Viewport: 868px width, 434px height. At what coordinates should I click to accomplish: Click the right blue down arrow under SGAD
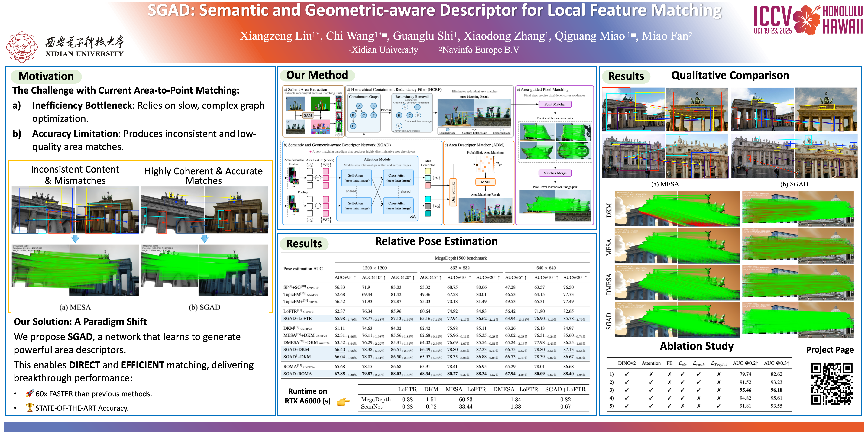205,238
